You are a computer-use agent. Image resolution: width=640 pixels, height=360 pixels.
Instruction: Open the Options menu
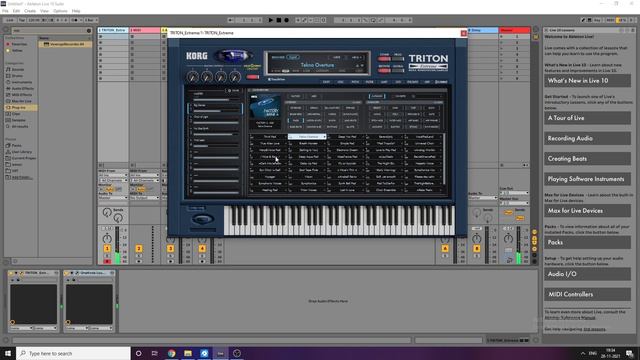point(60,11)
